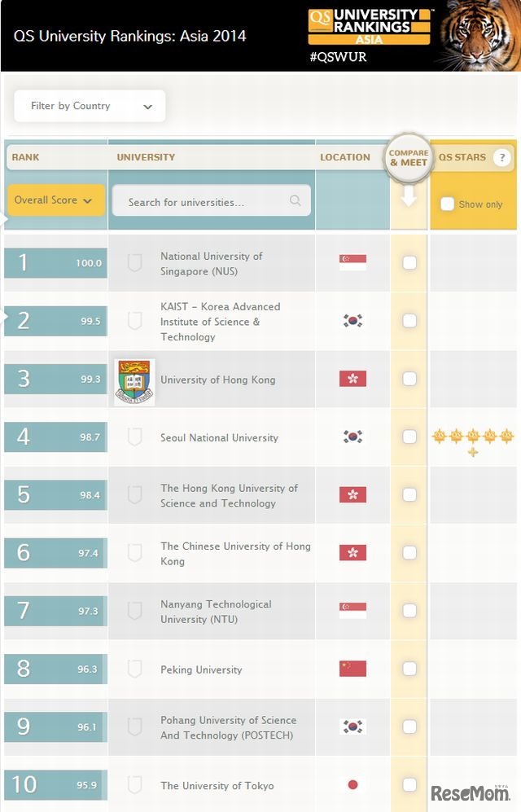Click the Compare & Meet down arrow

click(x=409, y=195)
